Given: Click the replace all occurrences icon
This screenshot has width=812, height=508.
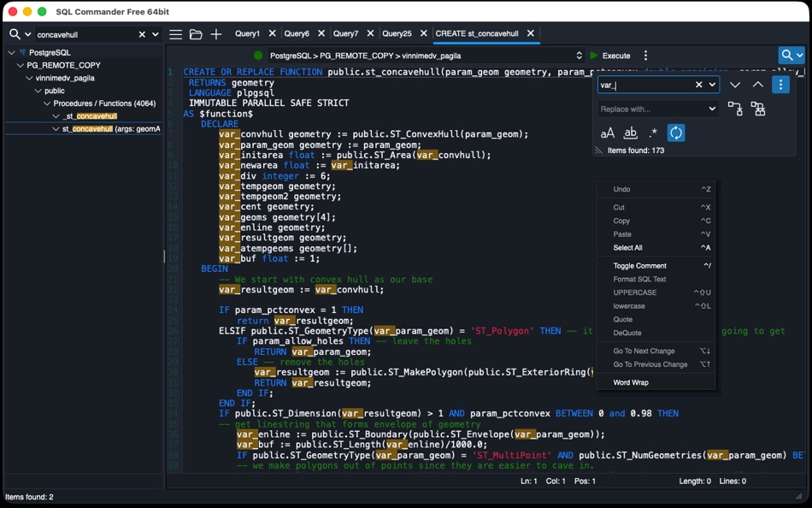Looking at the screenshot, I should point(758,109).
